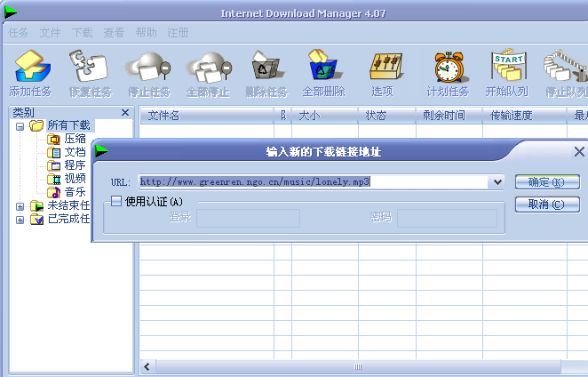Click the 未结束任务 unfinished folder icon
The height and width of the screenshot is (377, 588).
(x=36, y=205)
